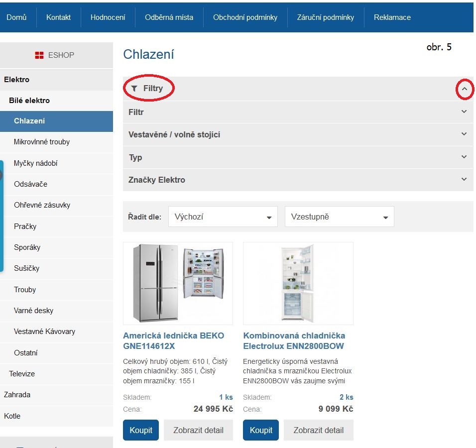Open the Ostatní category
The height and width of the screenshot is (448, 476).
(56, 353)
